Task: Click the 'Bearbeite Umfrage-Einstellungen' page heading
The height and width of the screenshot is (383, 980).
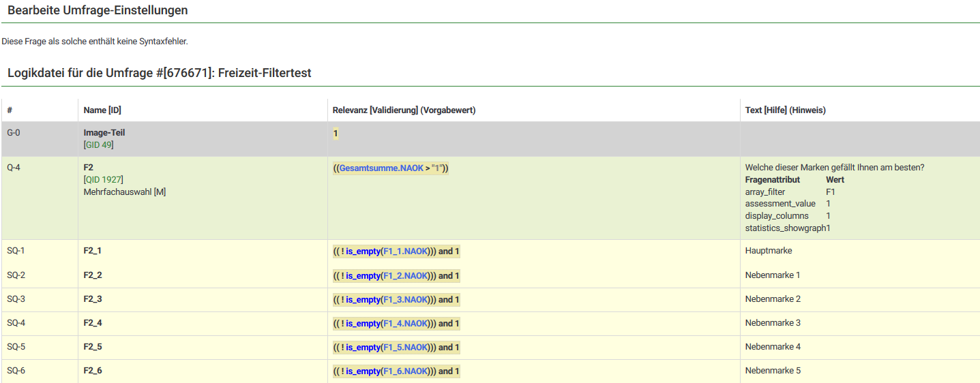Action: [x=98, y=11]
